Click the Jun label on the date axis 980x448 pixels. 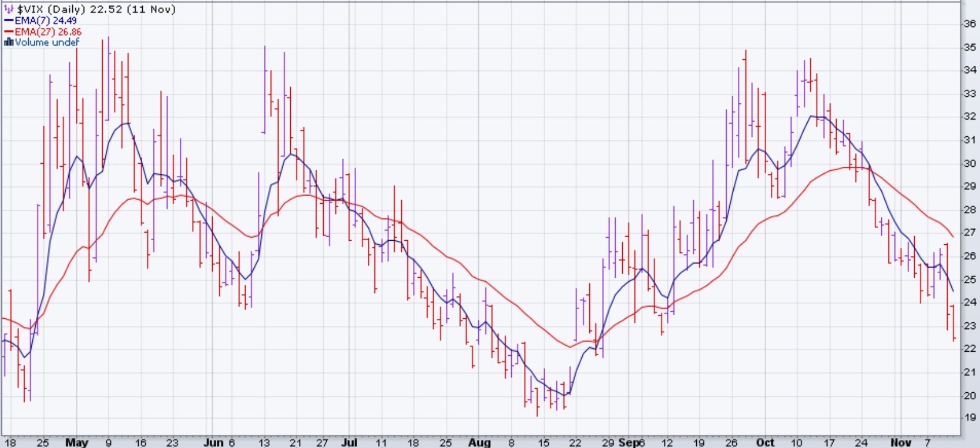(x=213, y=442)
